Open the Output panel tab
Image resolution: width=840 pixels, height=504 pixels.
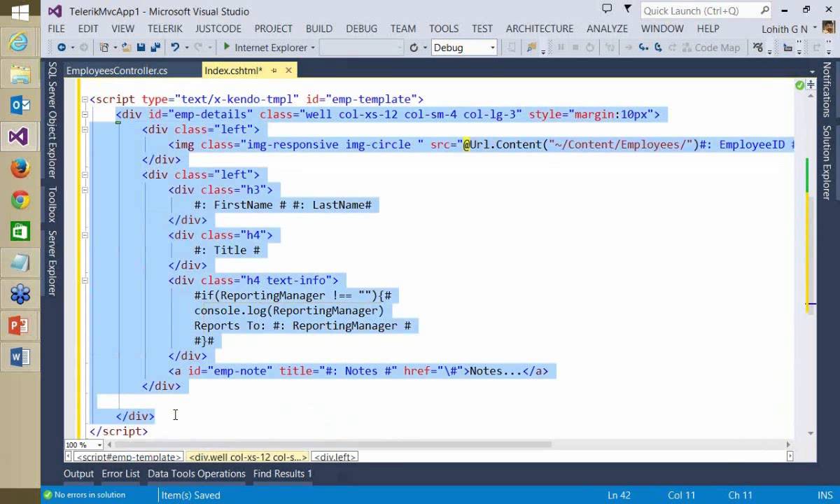(78, 474)
